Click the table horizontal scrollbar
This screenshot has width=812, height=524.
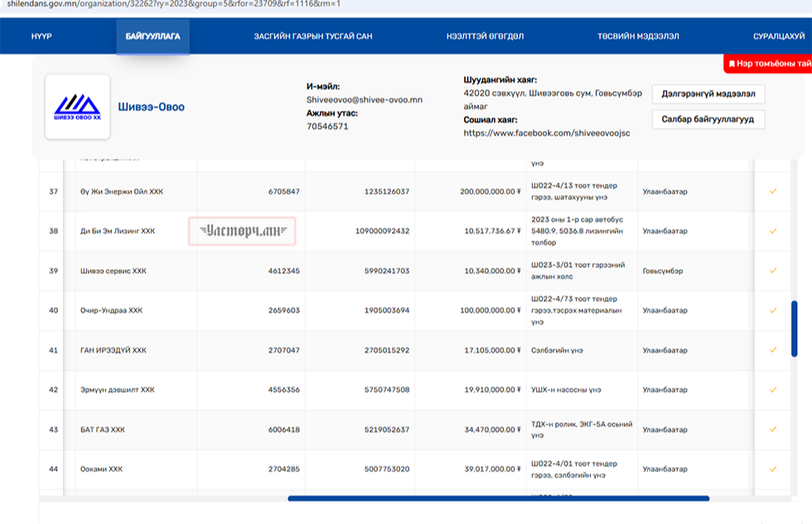click(x=498, y=498)
